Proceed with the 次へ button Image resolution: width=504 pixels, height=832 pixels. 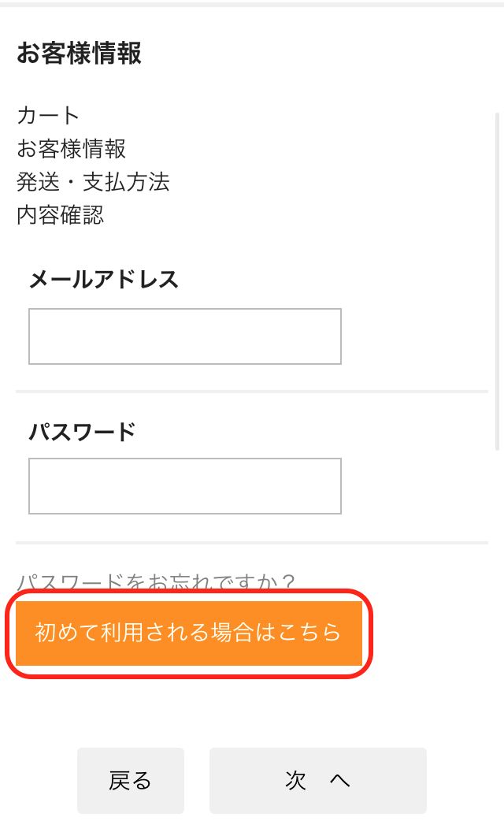click(x=317, y=780)
